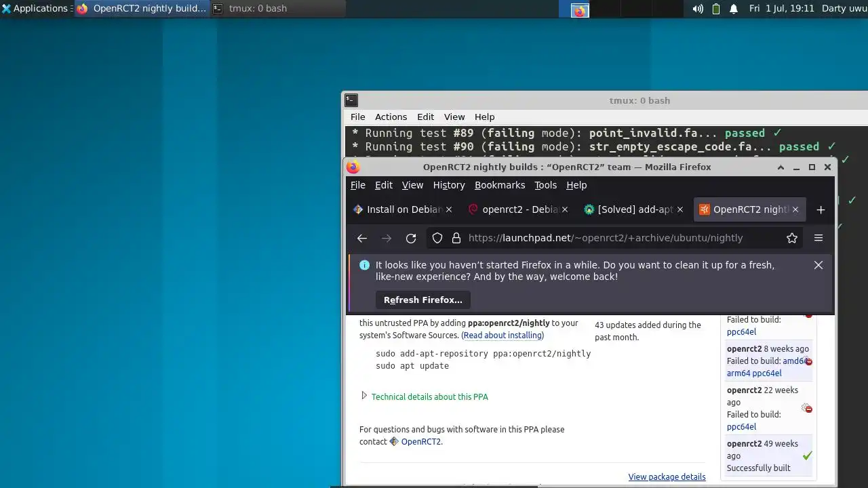Click the sudo add-apt-repository ppa:openrct2/nightly command text
This screenshot has width=868, height=488.
[483, 354]
